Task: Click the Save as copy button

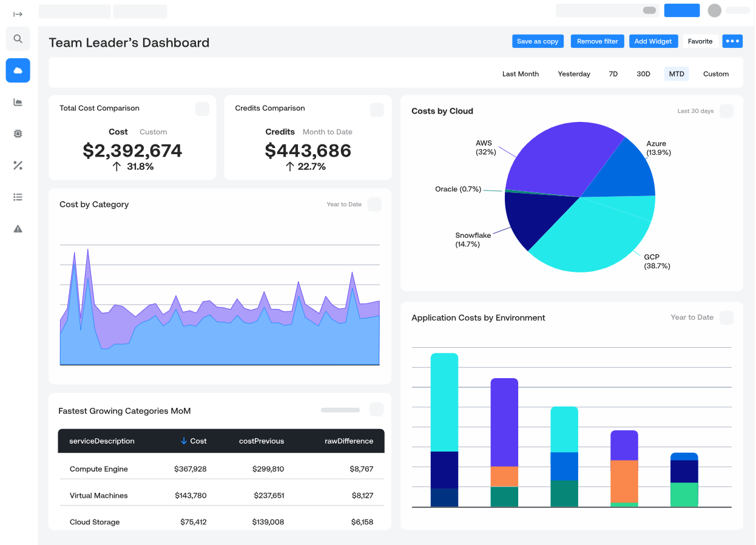Action: 537,41
